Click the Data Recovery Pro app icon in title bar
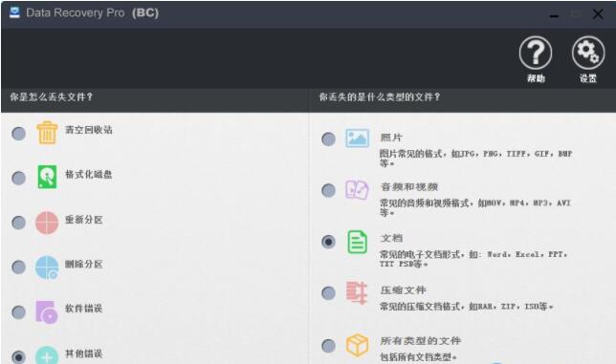 pos(14,12)
